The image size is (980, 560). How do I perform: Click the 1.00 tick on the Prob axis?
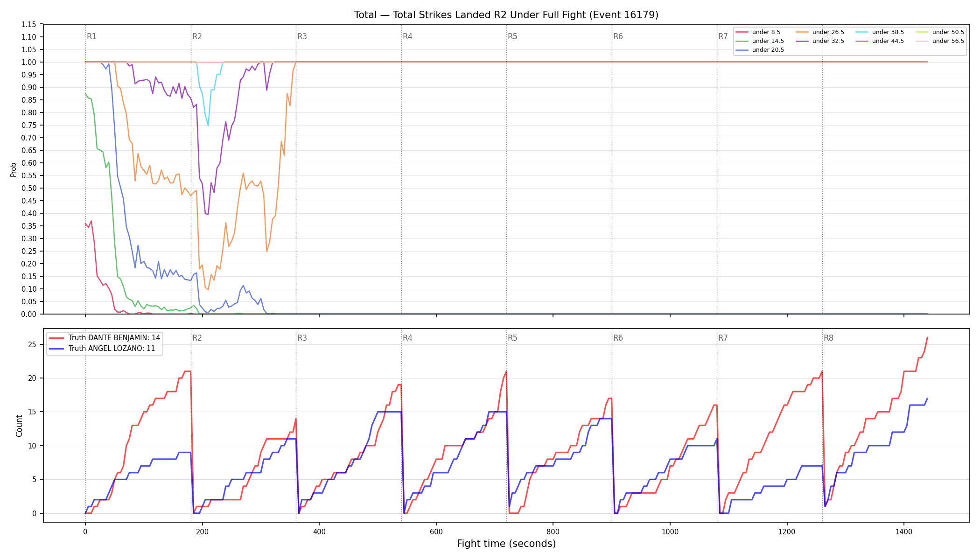point(29,62)
